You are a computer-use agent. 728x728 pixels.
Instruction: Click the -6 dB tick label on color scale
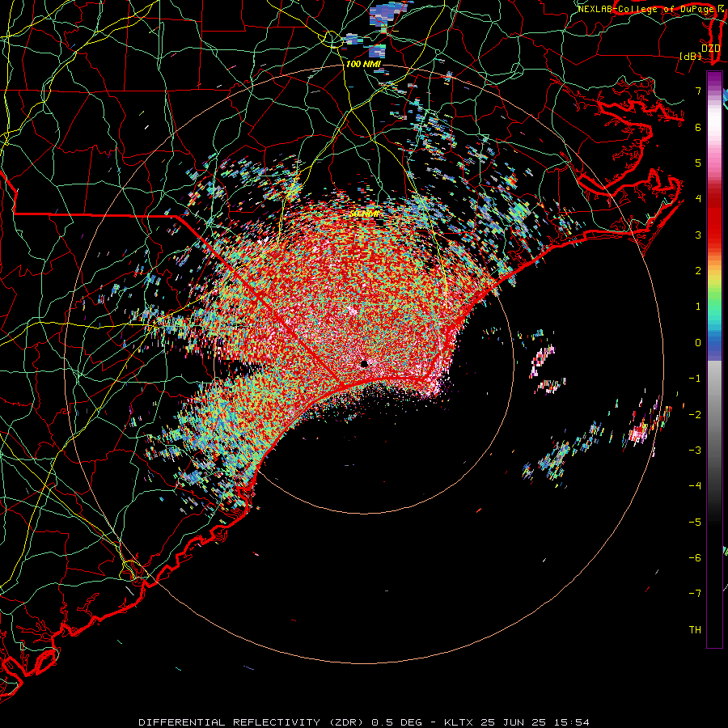pos(695,558)
